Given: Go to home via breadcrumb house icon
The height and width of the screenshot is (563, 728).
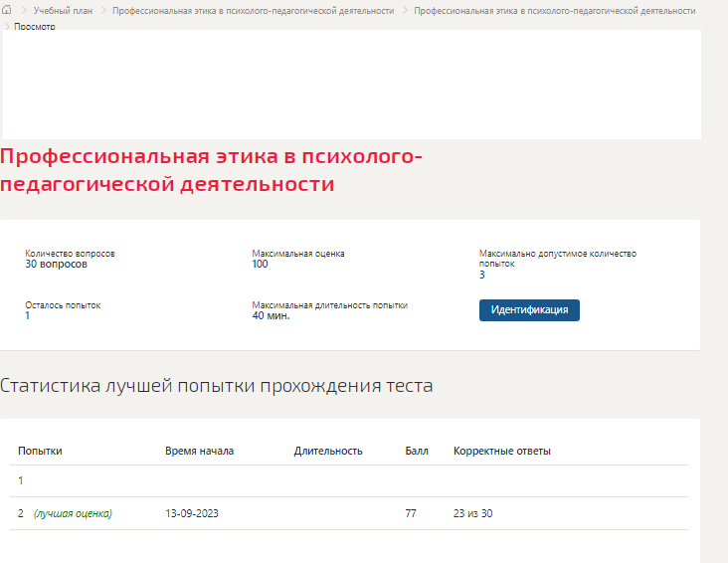Looking at the screenshot, I should click(7, 10).
